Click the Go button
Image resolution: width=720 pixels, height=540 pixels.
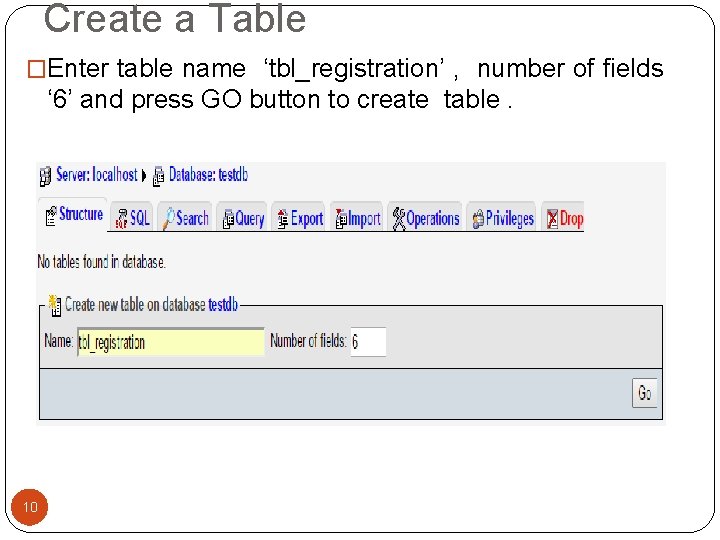(x=644, y=393)
